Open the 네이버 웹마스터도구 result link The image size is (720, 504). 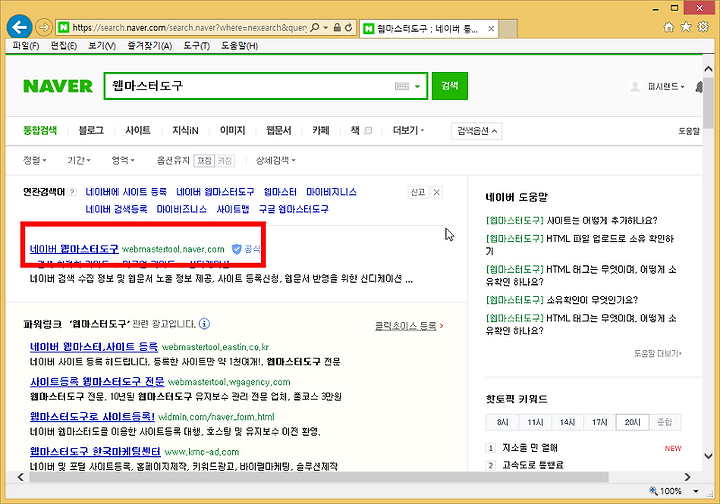click(74, 249)
